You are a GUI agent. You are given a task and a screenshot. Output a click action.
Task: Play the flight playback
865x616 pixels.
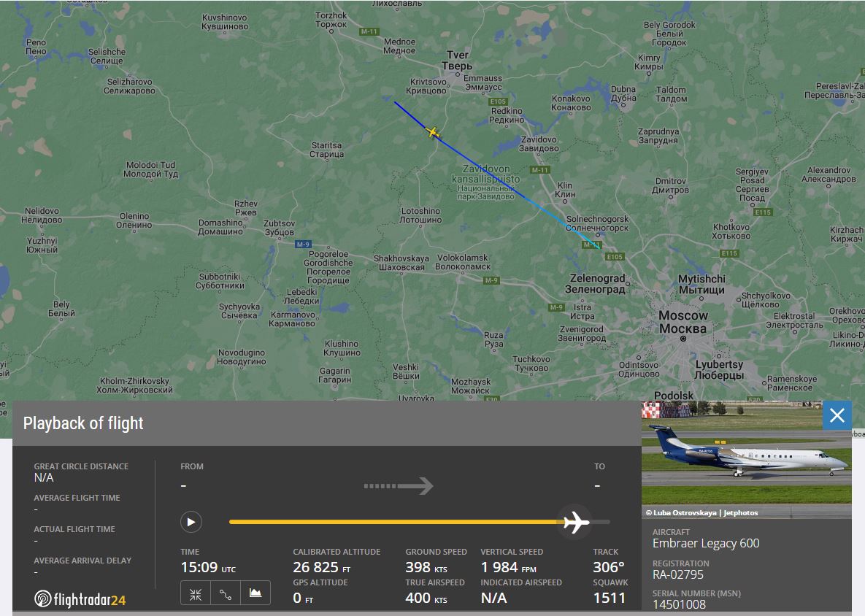191,522
